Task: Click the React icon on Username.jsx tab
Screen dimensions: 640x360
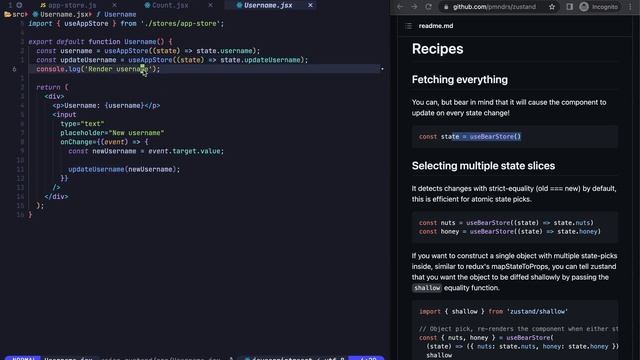Action: click(239, 5)
